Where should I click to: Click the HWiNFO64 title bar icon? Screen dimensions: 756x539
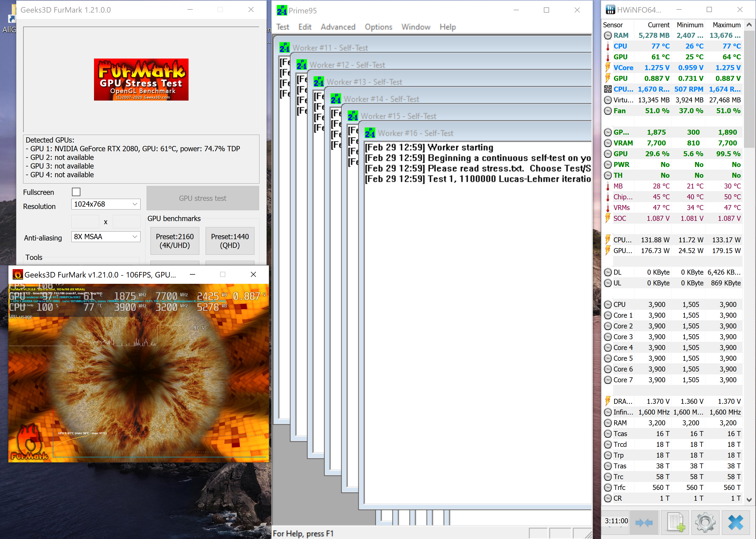pos(610,10)
